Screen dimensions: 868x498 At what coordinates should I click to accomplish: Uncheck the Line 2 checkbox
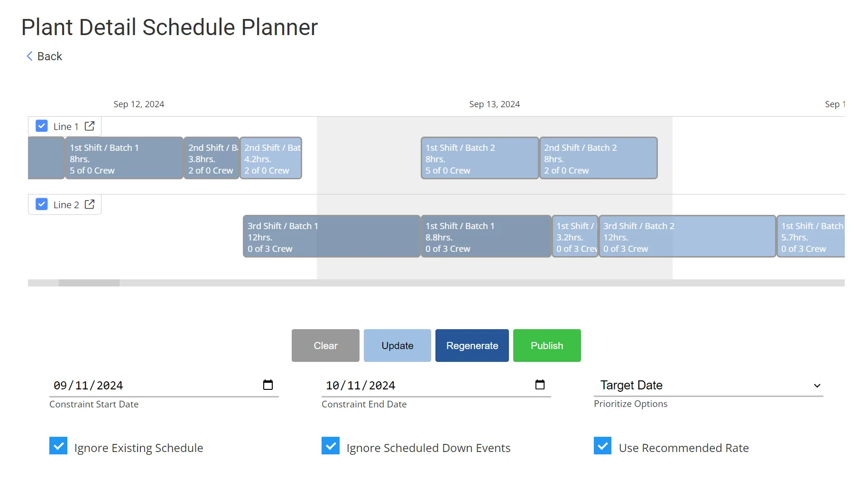click(42, 204)
